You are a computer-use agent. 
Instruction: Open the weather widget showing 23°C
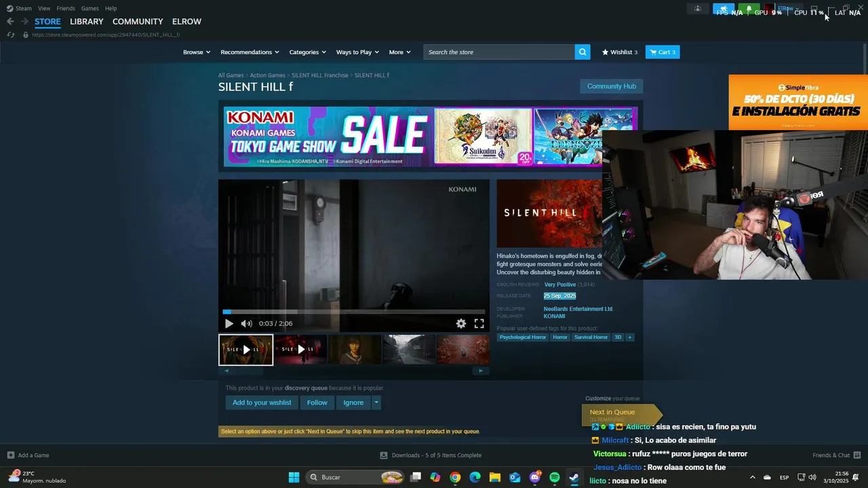[38, 477]
